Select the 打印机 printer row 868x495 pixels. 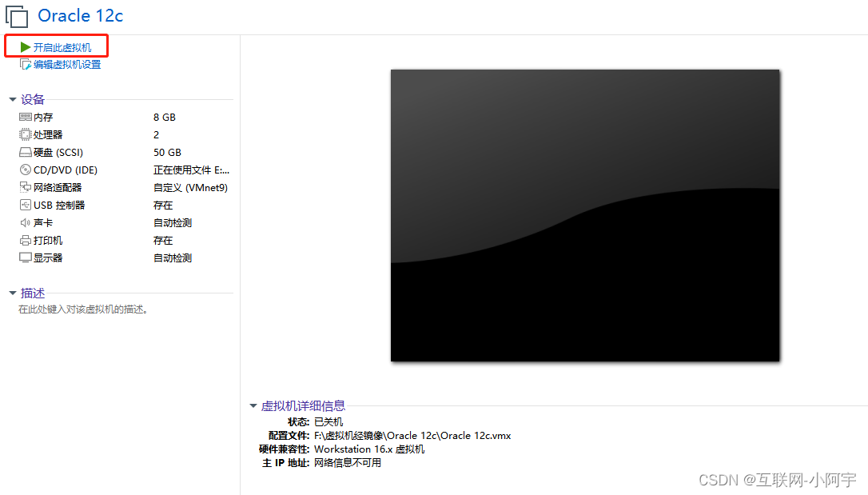pyautogui.click(x=125, y=240)
